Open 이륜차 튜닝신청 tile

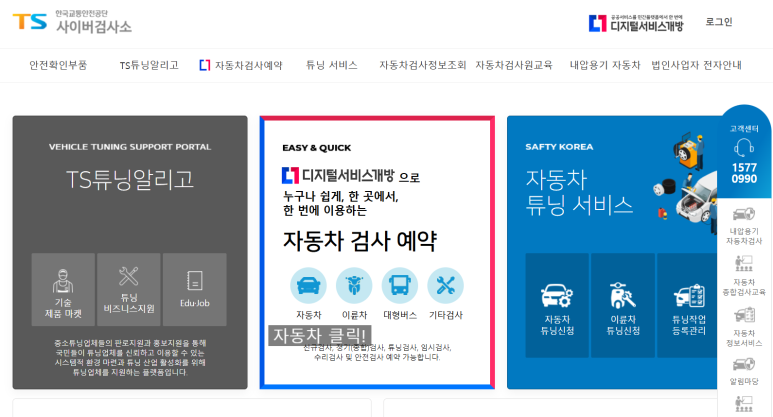623,306
